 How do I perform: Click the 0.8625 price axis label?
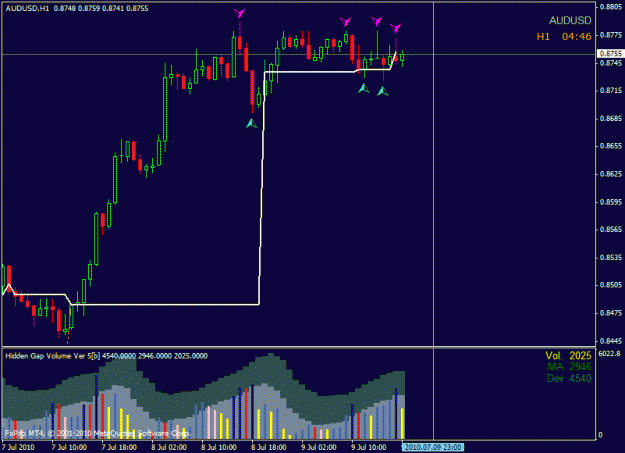point(611,174)
